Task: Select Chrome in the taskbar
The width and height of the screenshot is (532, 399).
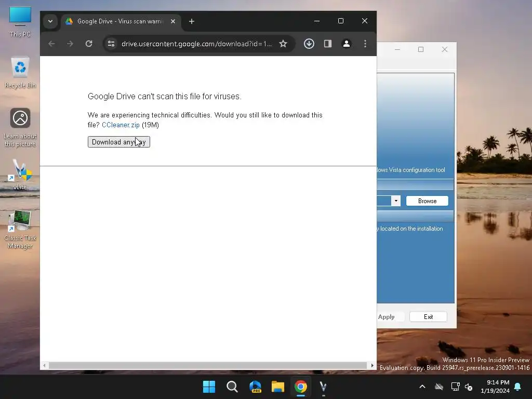Action: pos(301,387)
